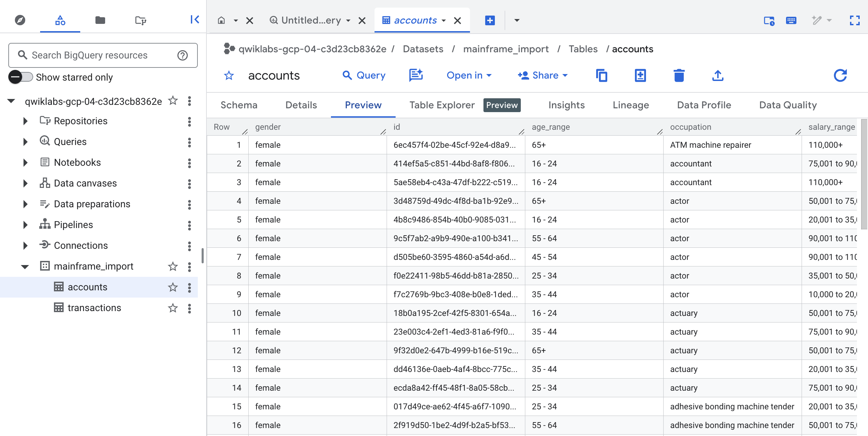Refresh the accounts table with refresh icon

840,75
